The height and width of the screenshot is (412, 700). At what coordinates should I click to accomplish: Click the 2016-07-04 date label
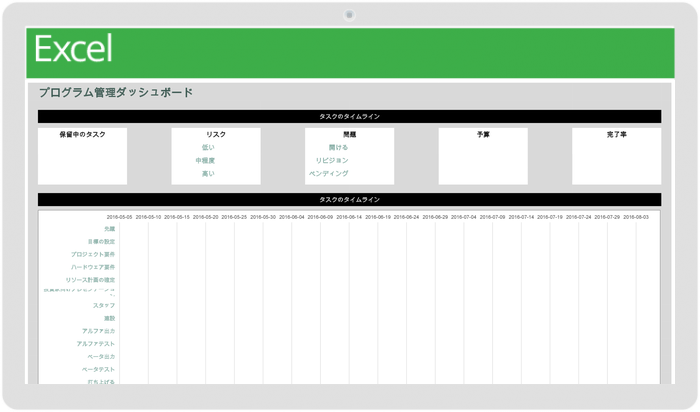pos(464,217)
